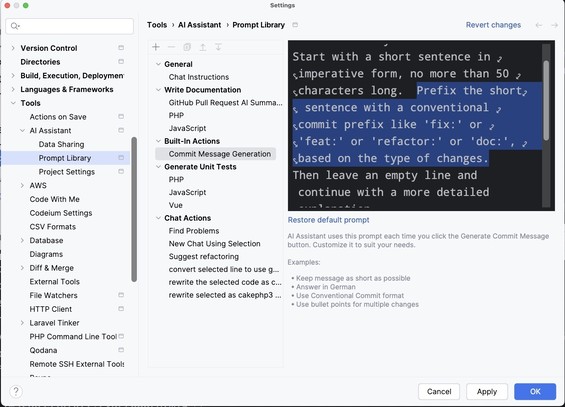Expand the Diff & Merge node

[x=22, y=268]
